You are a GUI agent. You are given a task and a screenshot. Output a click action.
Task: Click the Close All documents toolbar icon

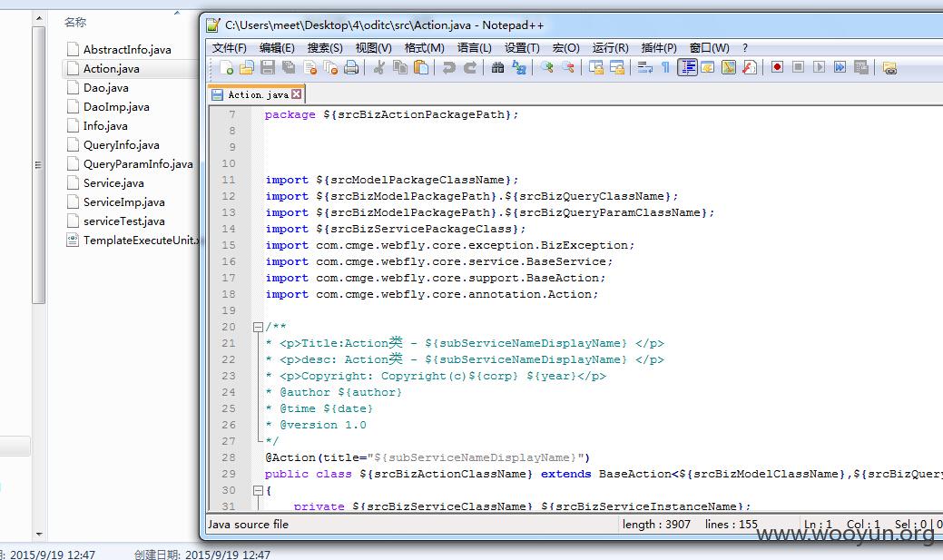330,67
